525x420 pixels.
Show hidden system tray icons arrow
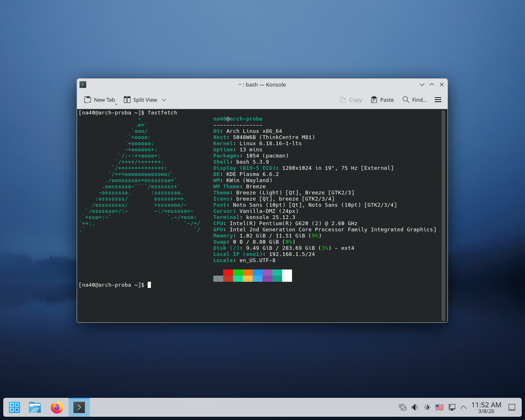pyautogui.click(x=463, y=407)
